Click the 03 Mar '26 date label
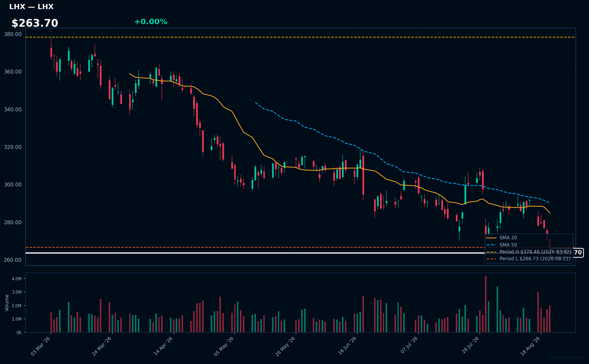The image size is (589, 364). (41, 346)
